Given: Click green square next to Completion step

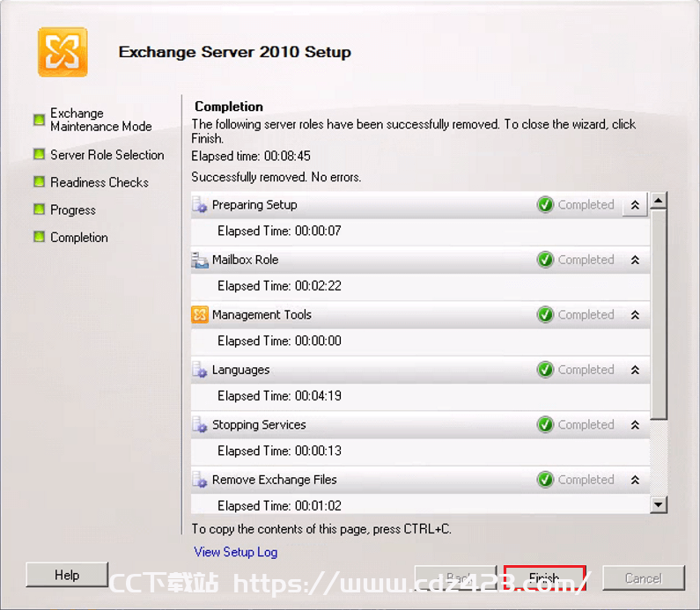Looking at the screenshot, I should (40, 237).
